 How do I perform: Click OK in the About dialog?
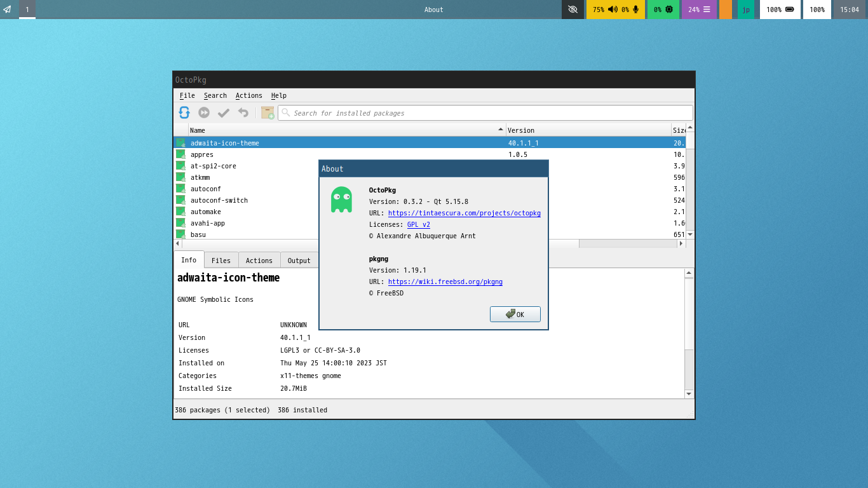tap(515, 314)
